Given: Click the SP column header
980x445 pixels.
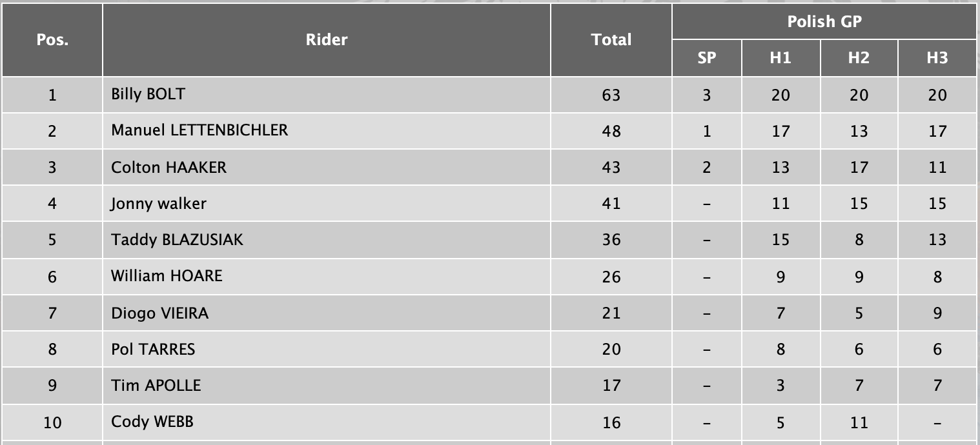Looking at the screenshot, I should [x=706, y=58].
